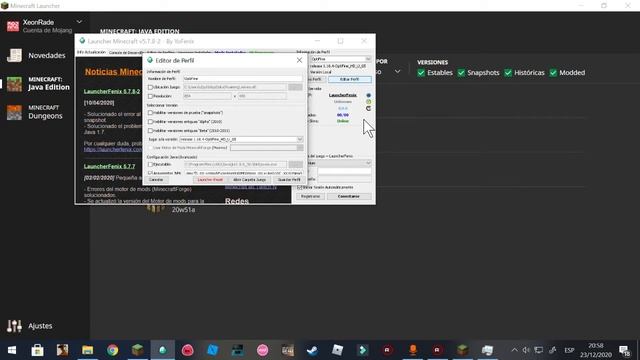Click the Registrarse button

(311, 196)
